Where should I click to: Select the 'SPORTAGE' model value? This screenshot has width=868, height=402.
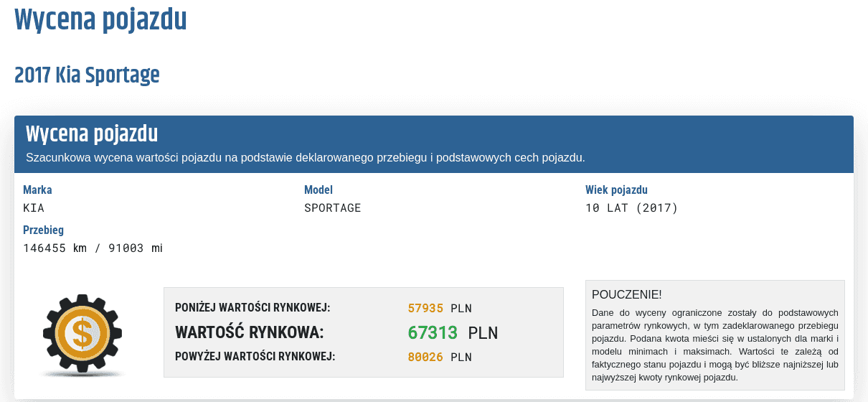333,208
